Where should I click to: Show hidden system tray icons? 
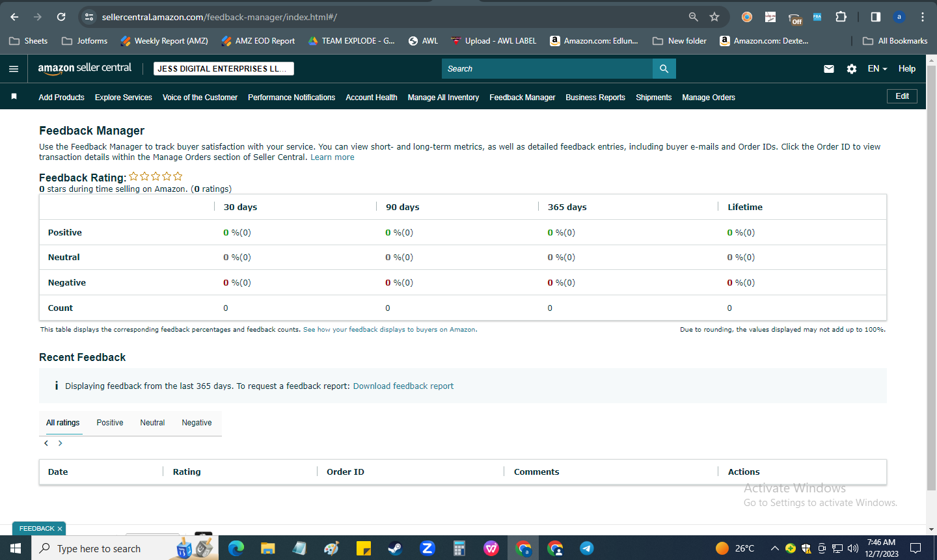[774, 548]
